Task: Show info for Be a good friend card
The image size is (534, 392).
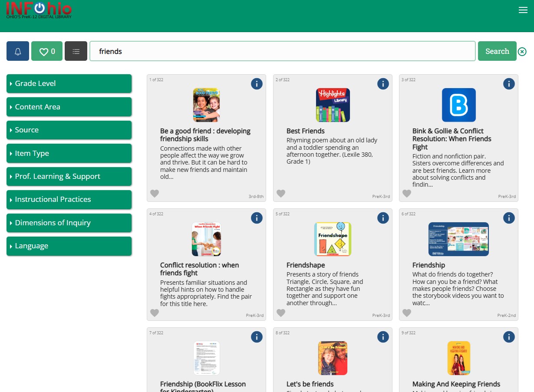Action: point(257,84)
